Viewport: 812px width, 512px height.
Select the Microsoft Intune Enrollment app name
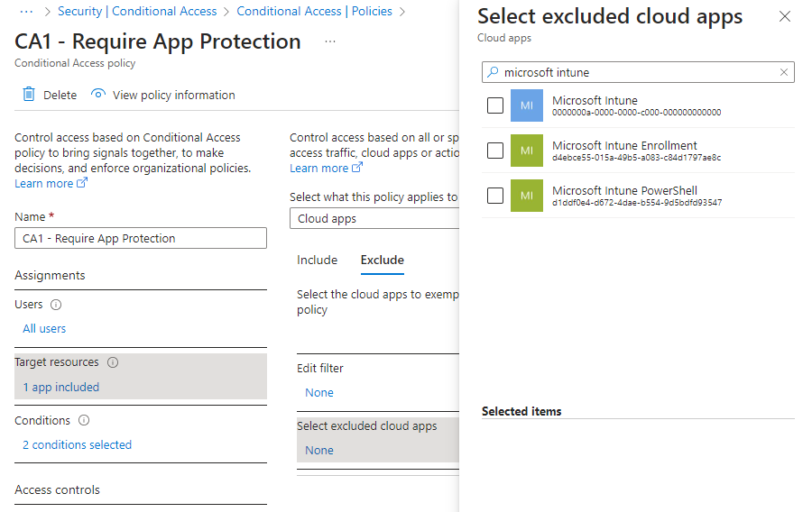click(x=624, y=145)
